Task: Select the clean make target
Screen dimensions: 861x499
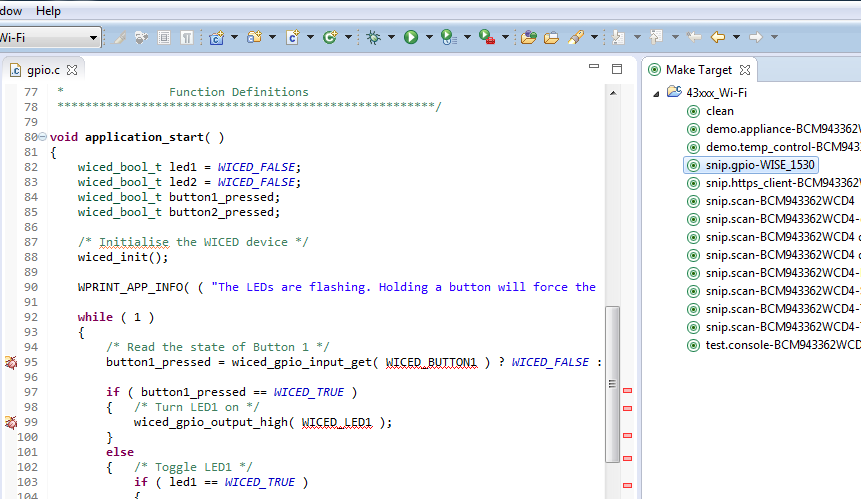Action: pos(719,111)
